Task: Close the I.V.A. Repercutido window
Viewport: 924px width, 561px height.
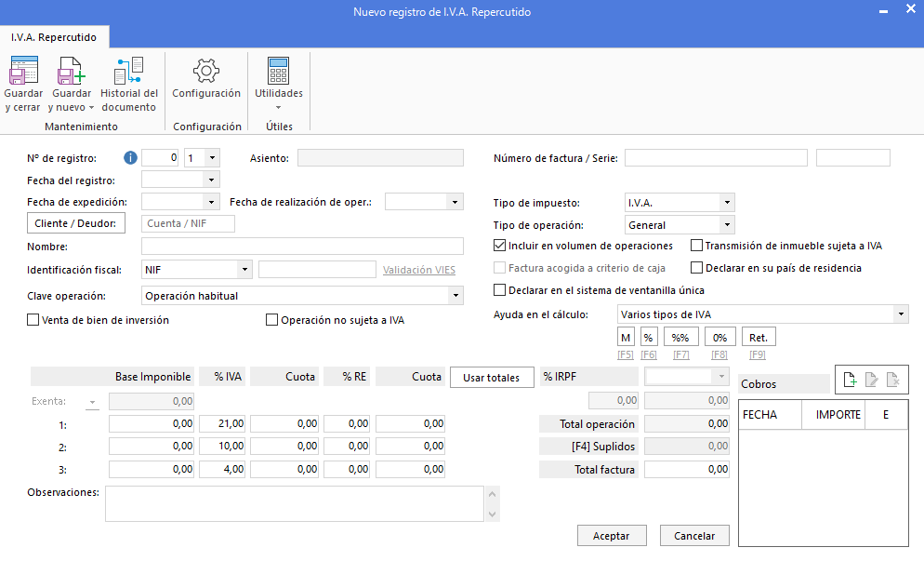Action: click(910, 9)
